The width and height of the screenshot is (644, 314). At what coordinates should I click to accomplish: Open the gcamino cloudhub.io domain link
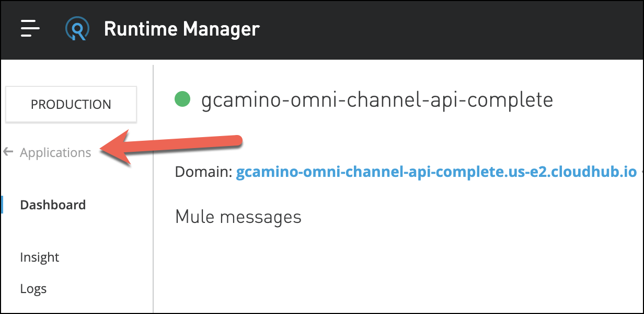tap(436, 172)
